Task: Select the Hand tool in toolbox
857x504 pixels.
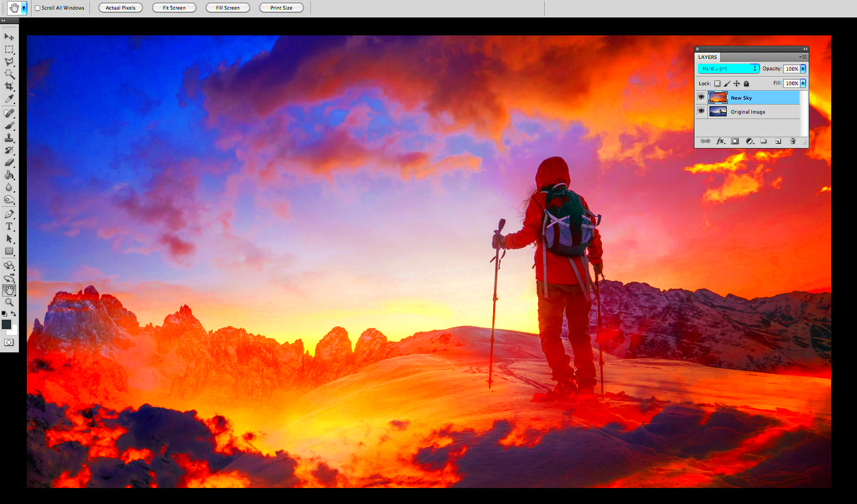Action: click(x=9, y=290)
